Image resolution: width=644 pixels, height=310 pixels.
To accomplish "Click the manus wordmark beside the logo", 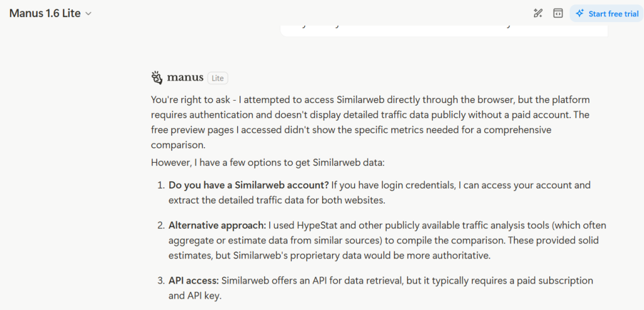I will 185,77.
